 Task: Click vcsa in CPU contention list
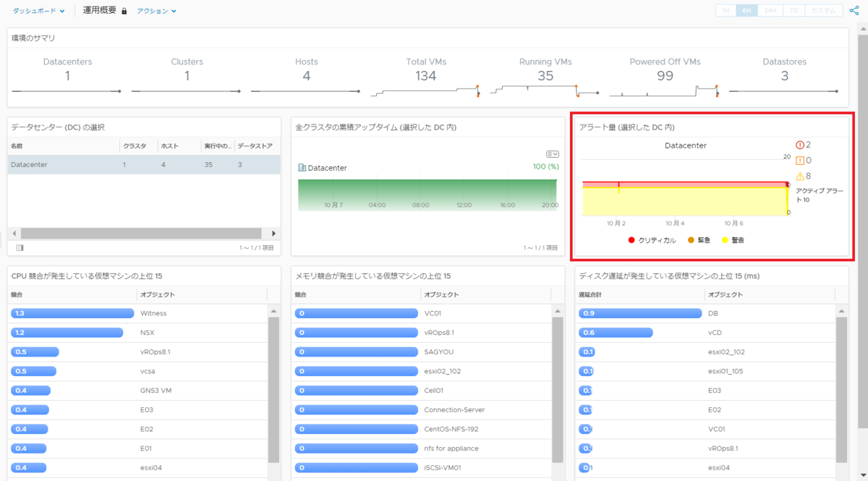[148, 371]
